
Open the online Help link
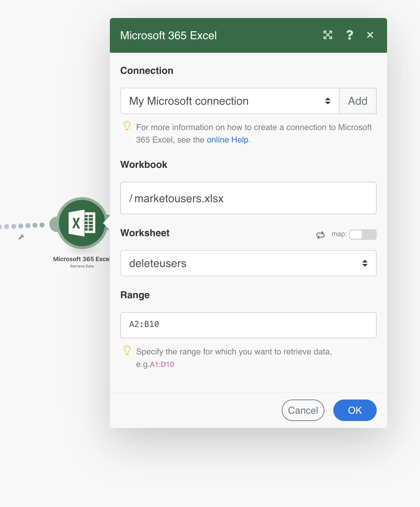228,140
